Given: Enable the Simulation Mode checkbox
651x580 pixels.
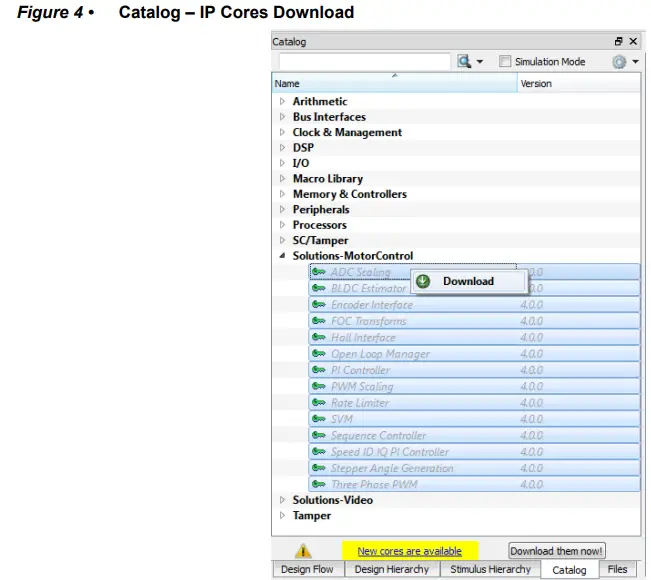Looking at the screenshot, I should pos(506,62).
